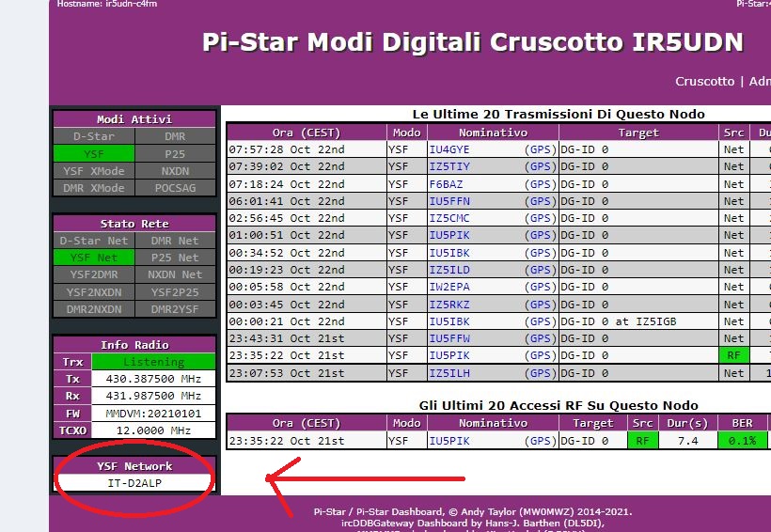Select TCXO value 12.0000 MHz
The image size is (771, 532).
click(153, 430)
